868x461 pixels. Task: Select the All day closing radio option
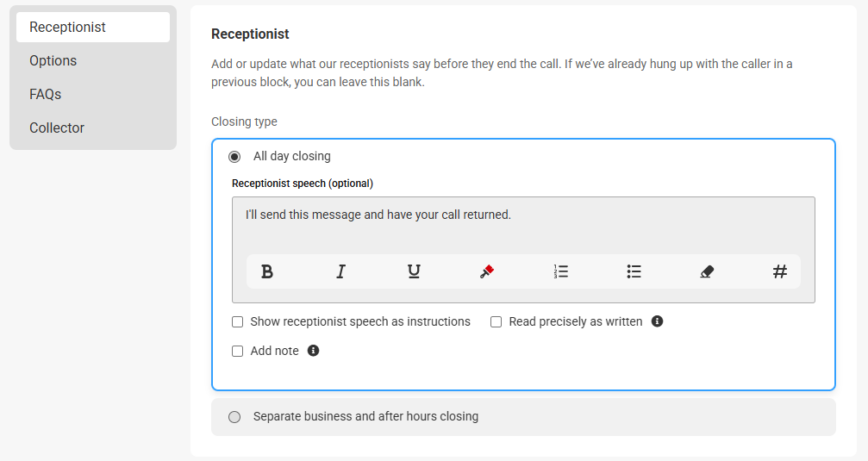point(234,157)
